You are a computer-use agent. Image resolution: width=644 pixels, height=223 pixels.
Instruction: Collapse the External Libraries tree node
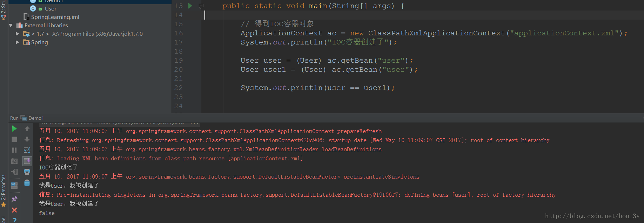(11, 26)
